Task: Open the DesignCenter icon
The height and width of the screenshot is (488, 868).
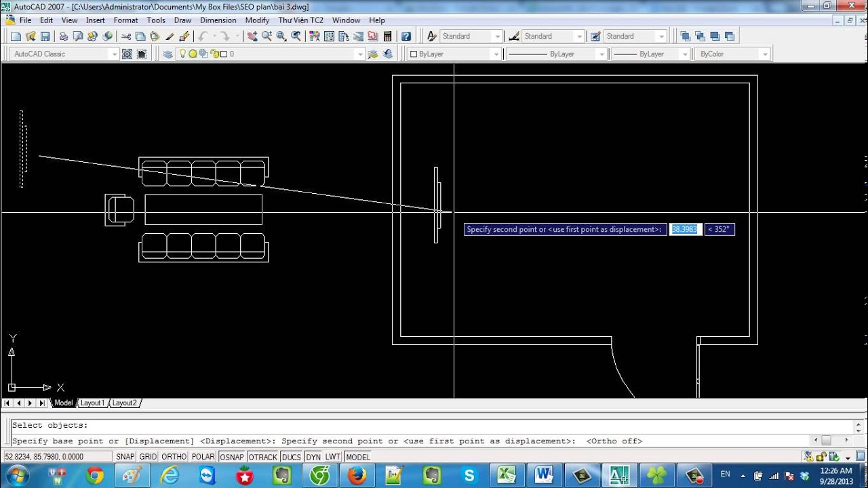Action: pos(328,36)
